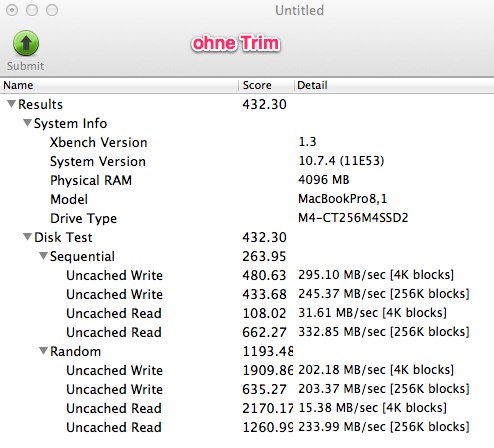
Task: Click detail 31.61 MB/sec [4K blocks]
Action: coord(372,313)
